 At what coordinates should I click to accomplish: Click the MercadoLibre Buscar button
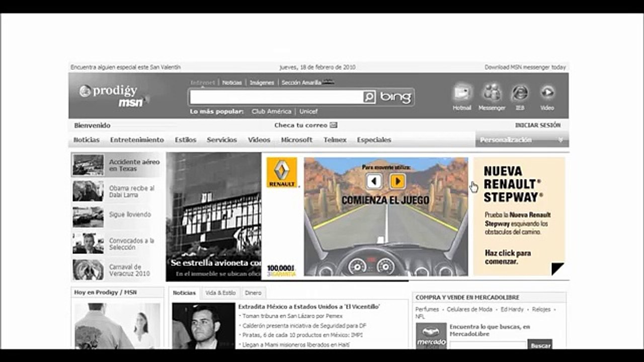(x=540, y=345)
